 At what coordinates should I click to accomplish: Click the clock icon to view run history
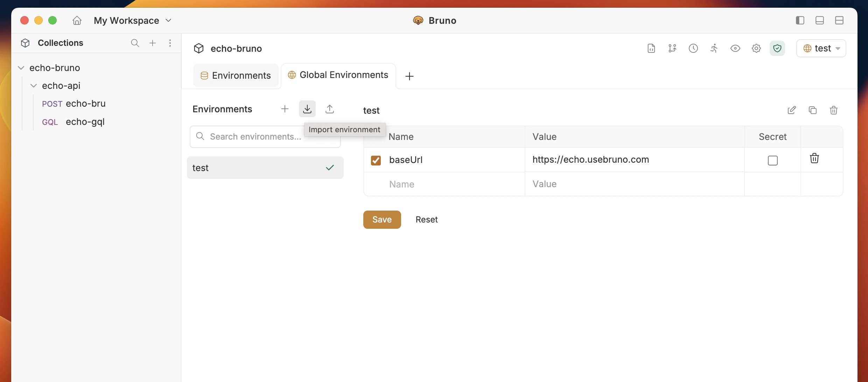[693, 48]
